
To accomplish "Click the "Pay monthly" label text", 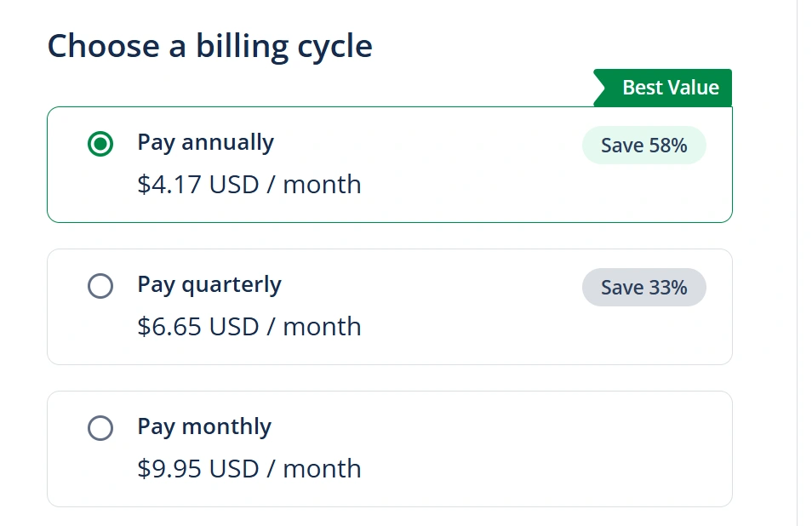I will pyautogui.click(x=204, y=426).
